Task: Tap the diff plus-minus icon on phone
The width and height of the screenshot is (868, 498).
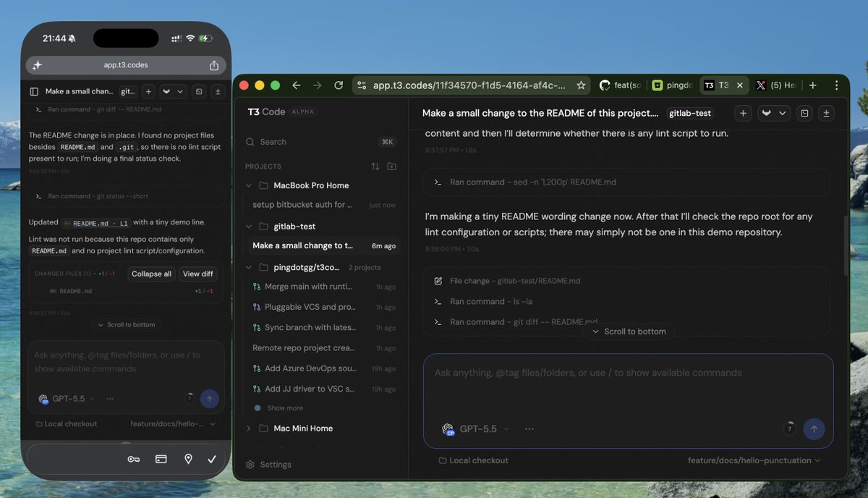Action: (x=218, y=92)
